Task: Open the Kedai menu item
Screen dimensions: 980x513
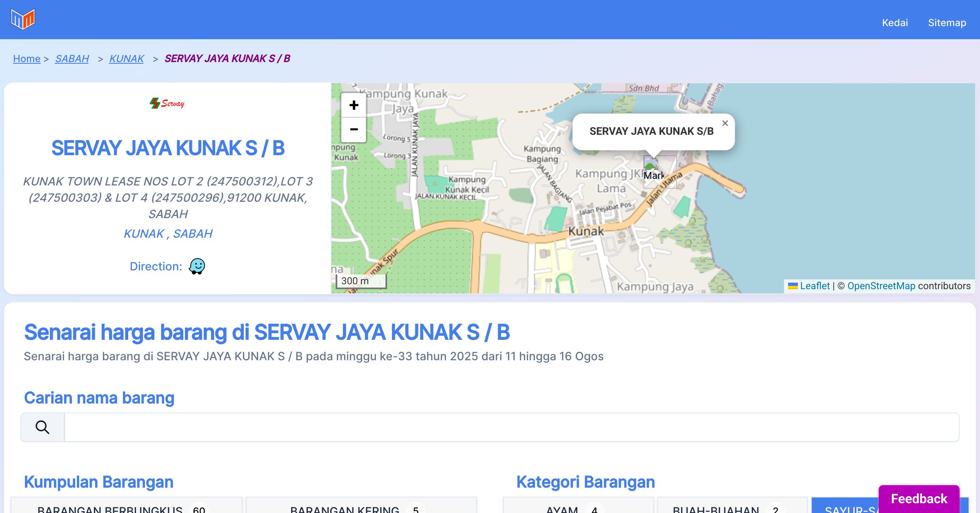Action: coord(895,22)
